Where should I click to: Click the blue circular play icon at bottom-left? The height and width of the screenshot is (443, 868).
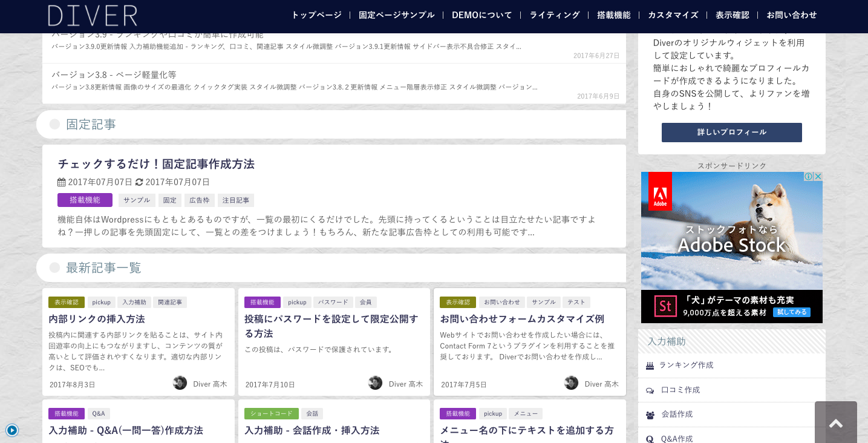click(12, 430)
